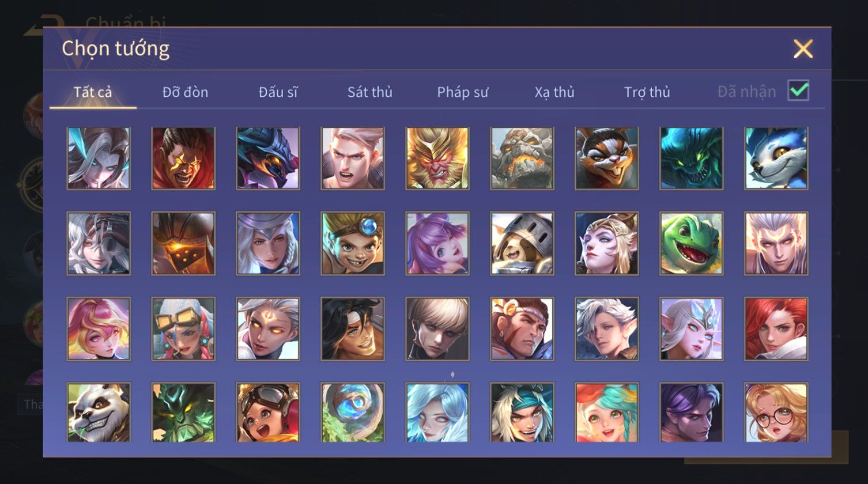Choose the bear in knight helmet
Viewport: 868px width, 484px height.
point(522,243)
